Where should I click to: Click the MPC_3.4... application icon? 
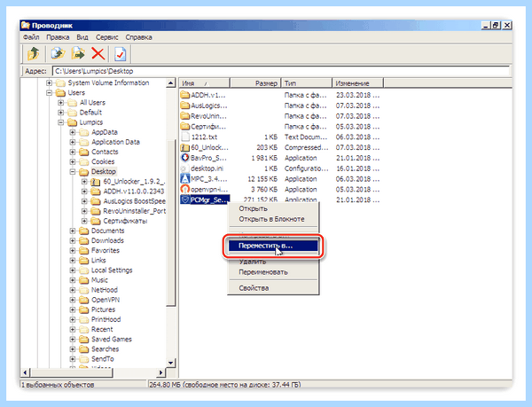[x=185, y=179]
